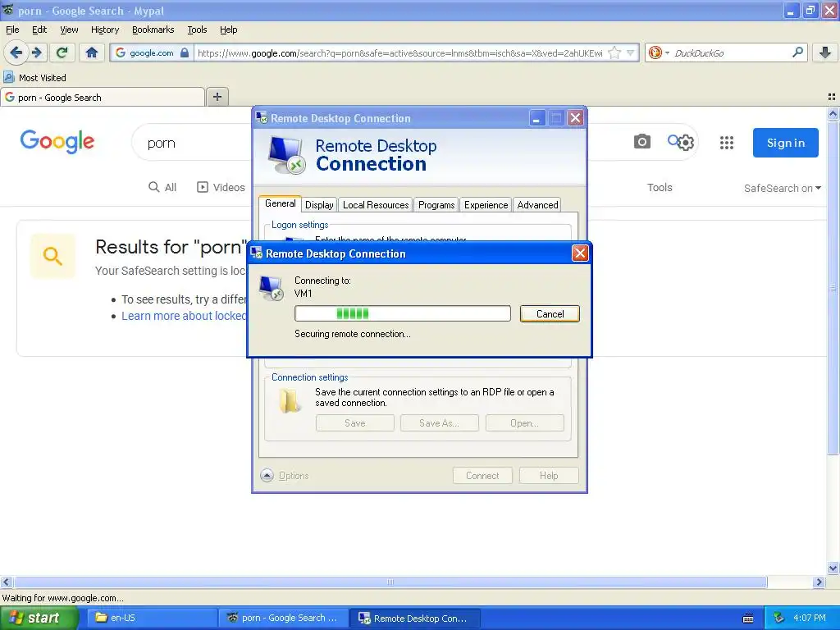840x630 pixels.
Task: Click the porn - Google Search tab
Action: (103, 97)
